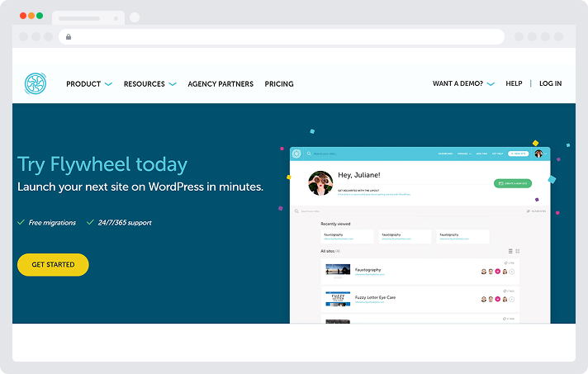Click the pink avatar on the Fauxtography row
This screenshot has height=374, width=588.
point(498,272)
